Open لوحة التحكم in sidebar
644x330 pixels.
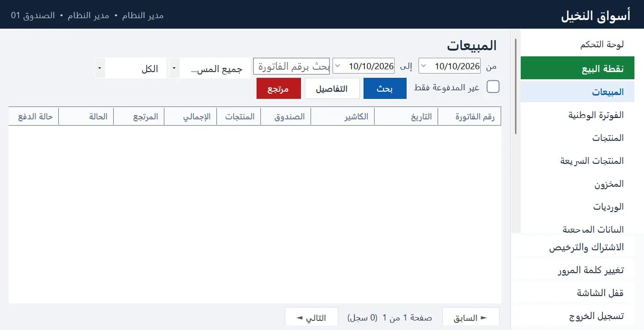[x=578, y=45]
